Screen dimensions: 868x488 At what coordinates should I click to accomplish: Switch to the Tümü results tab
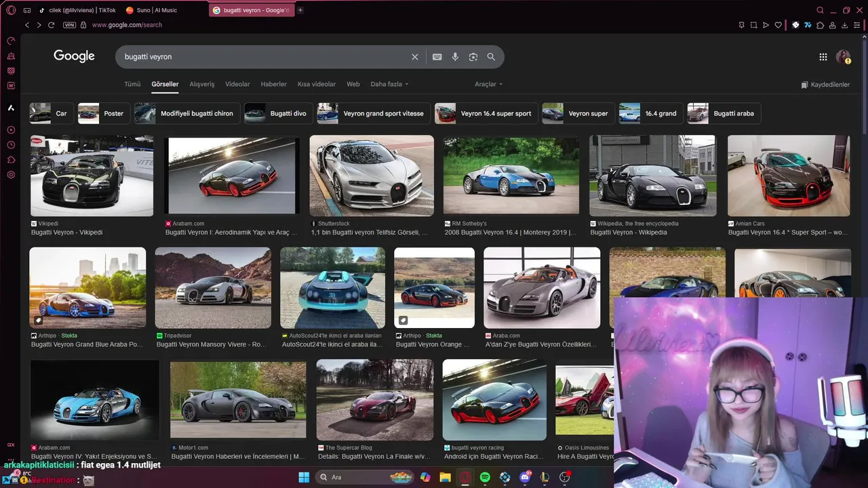[132, 84]
